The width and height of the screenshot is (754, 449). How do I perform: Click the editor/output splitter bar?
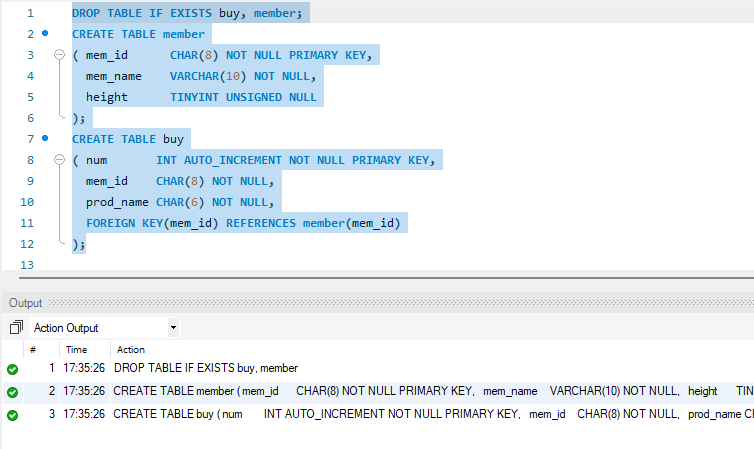click(x=387, y=278)
